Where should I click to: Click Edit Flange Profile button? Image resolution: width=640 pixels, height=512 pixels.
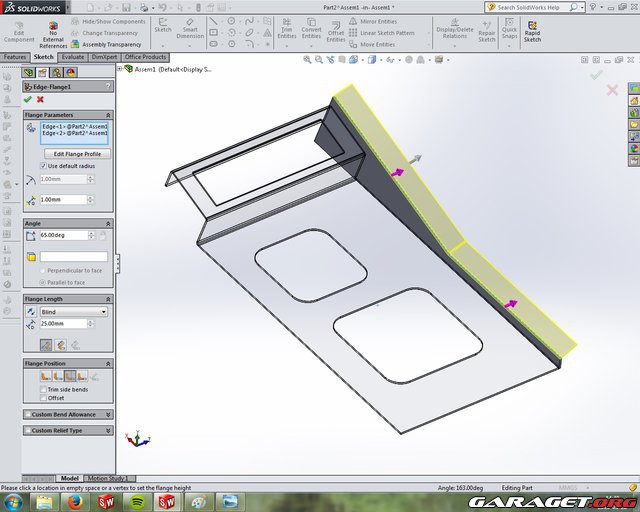[x=77, y=154]
